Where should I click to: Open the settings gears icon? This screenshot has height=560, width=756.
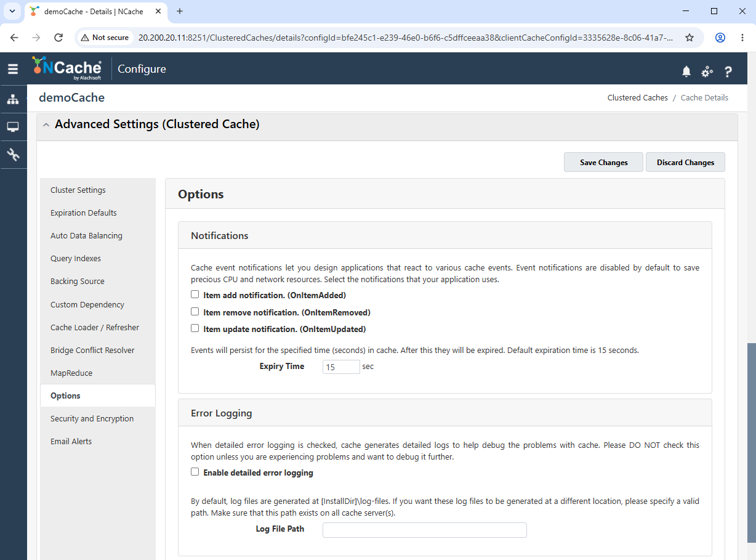(707, 72)
